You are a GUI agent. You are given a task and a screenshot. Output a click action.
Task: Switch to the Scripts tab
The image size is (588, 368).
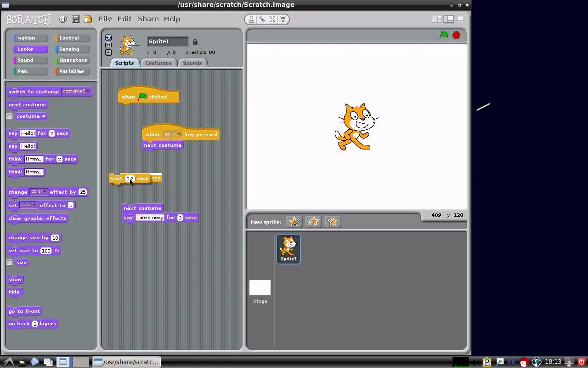coord(124,63)
